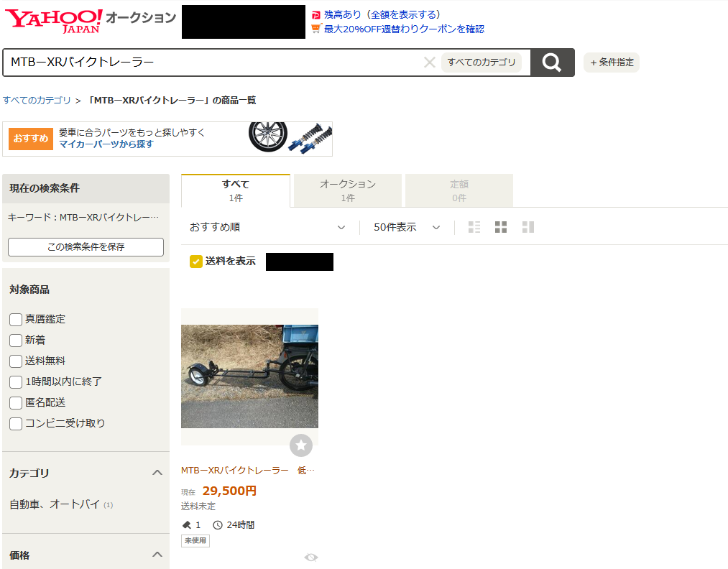
Task: Open the Yahoo! Japan logo link
Action: 53,21
